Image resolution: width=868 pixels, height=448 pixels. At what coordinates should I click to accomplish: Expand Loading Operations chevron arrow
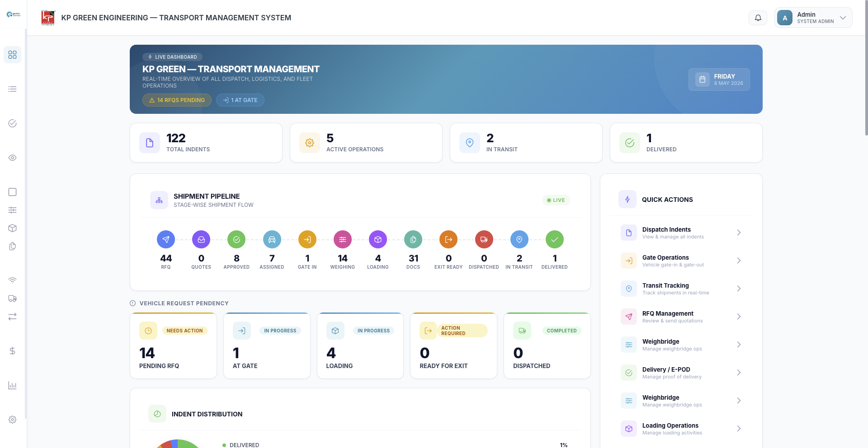[739, 429]
